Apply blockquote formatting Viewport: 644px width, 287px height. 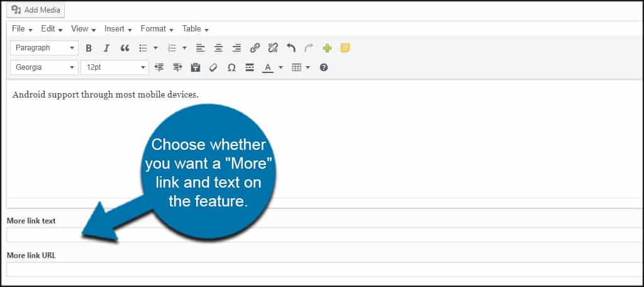[125, 48]
